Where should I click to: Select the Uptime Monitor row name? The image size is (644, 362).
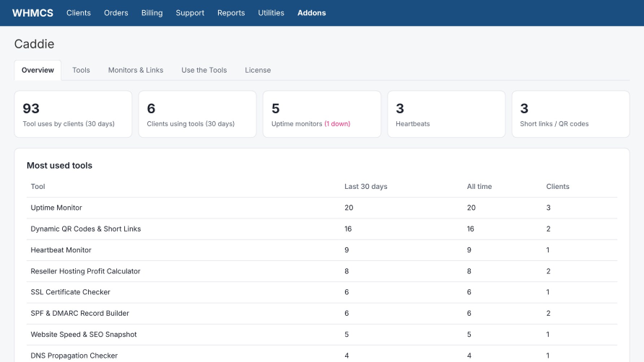(x=56, y=208)
